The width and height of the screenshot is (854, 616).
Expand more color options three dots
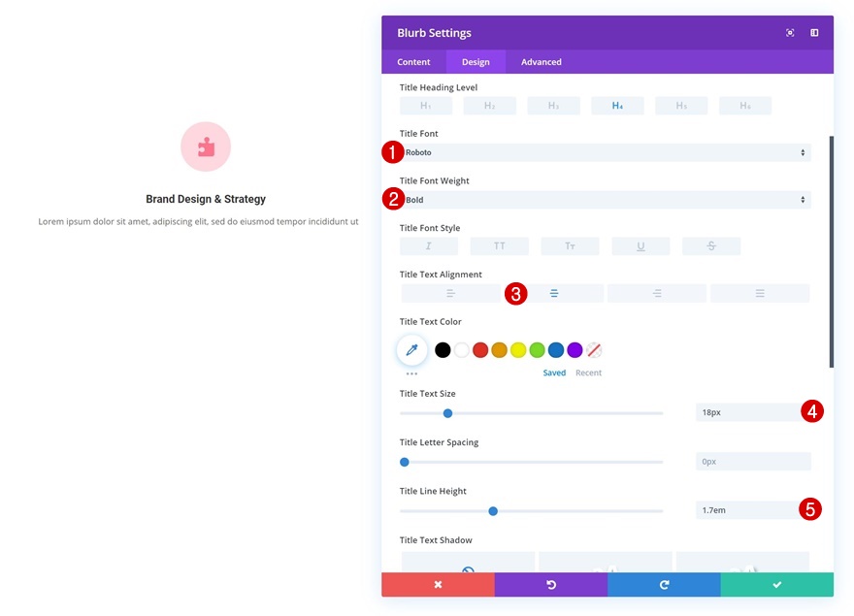pyautogui.click(x=411, y=373)
